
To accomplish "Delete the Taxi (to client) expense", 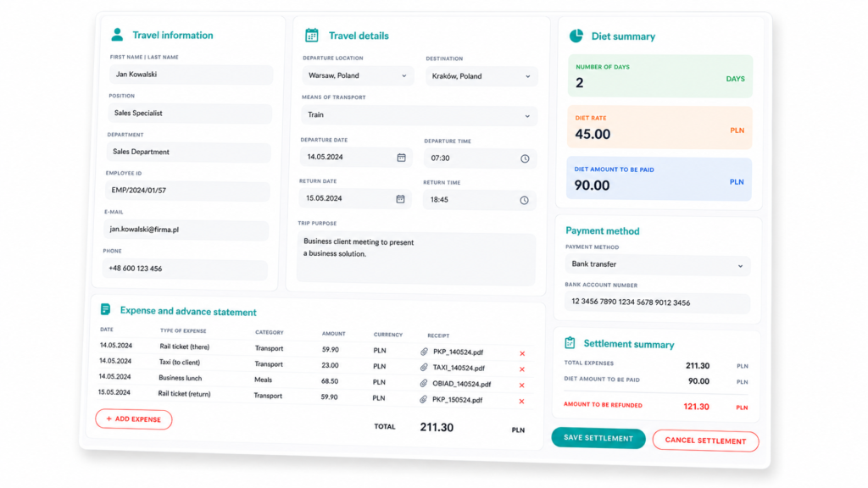I will pos(522,369).
